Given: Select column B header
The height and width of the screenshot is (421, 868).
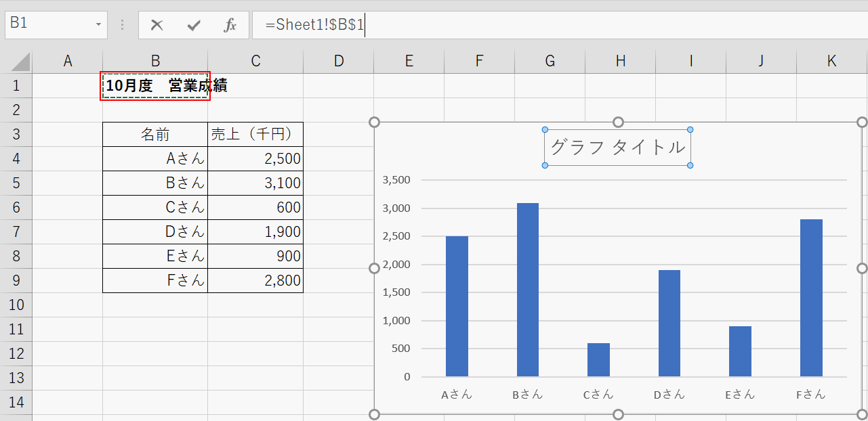Looking at the screenshot, I should (x=155, y=62).
